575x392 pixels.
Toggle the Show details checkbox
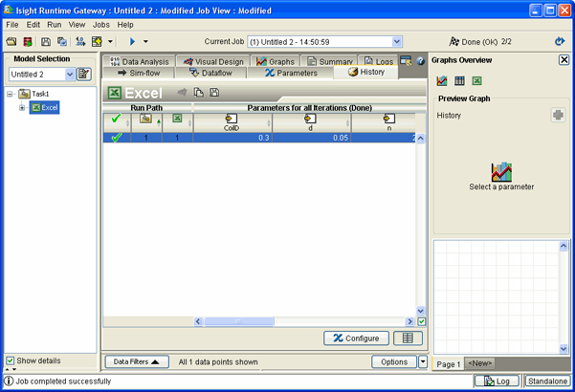click(x=11, y=360)
